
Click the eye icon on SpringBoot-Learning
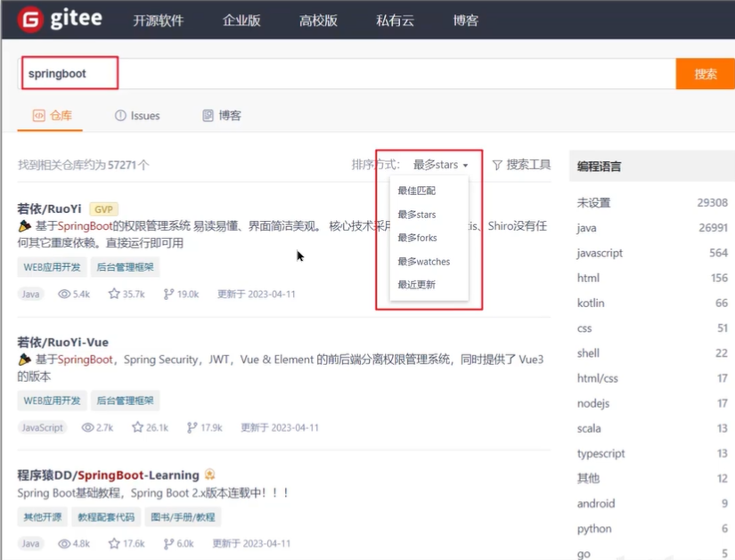(64, 544)
